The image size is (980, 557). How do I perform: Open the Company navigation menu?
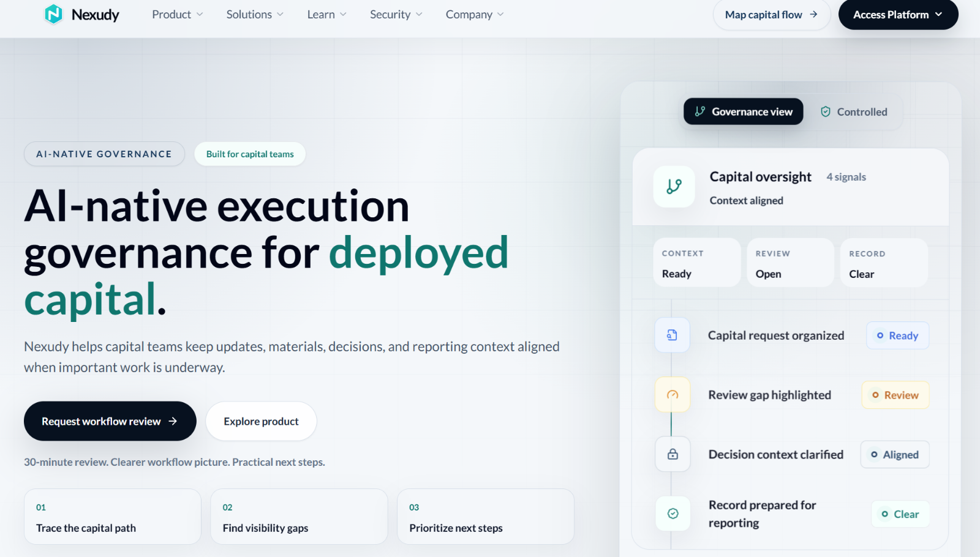click(475, 14)
